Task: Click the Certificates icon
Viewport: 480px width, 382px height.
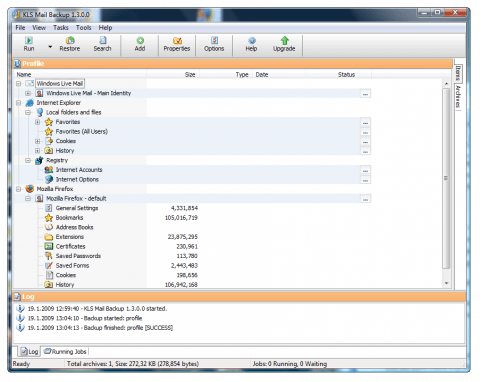Action: point(49,246)
